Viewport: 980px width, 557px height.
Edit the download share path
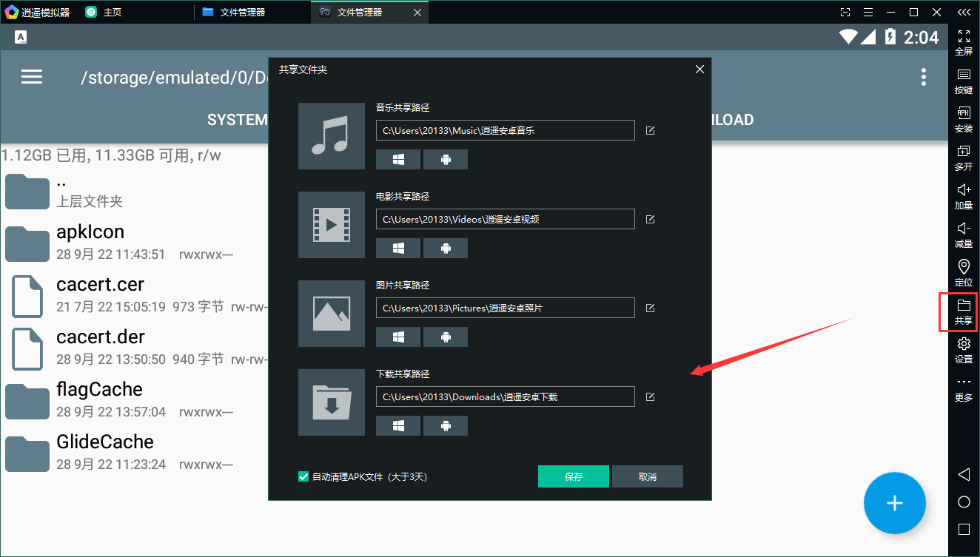click(x=651, y=396)
